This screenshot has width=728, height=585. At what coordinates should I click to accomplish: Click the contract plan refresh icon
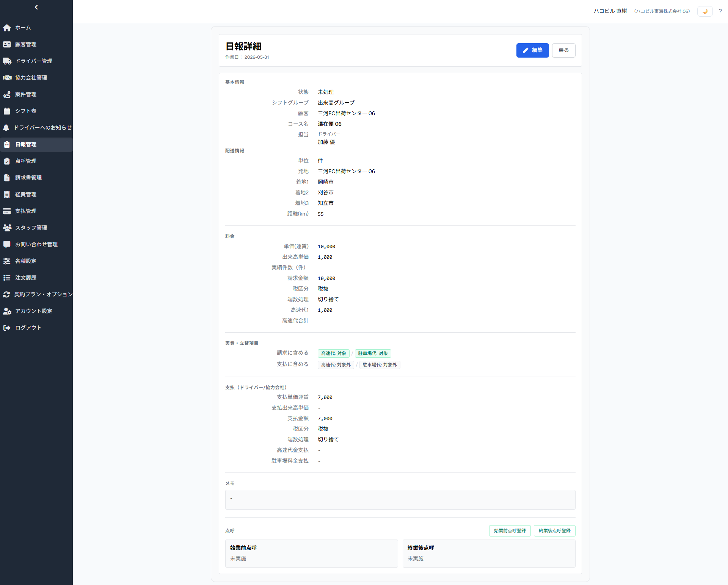[x=6, y=294]
